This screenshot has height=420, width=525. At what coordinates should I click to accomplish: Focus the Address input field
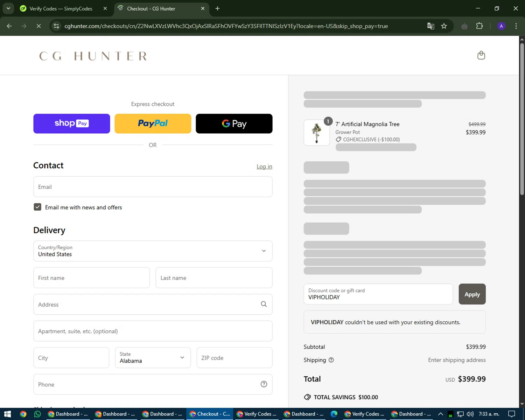(153, 304)
